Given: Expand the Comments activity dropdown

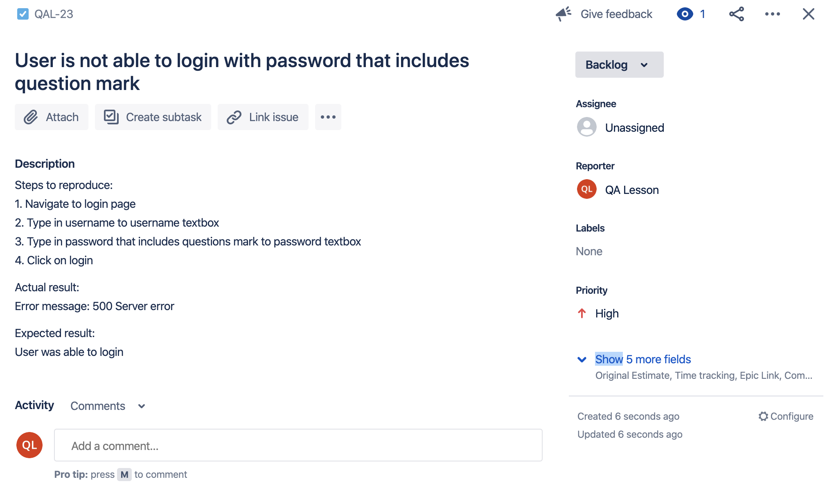Looking at the screenshot, I should pos(141,406).
